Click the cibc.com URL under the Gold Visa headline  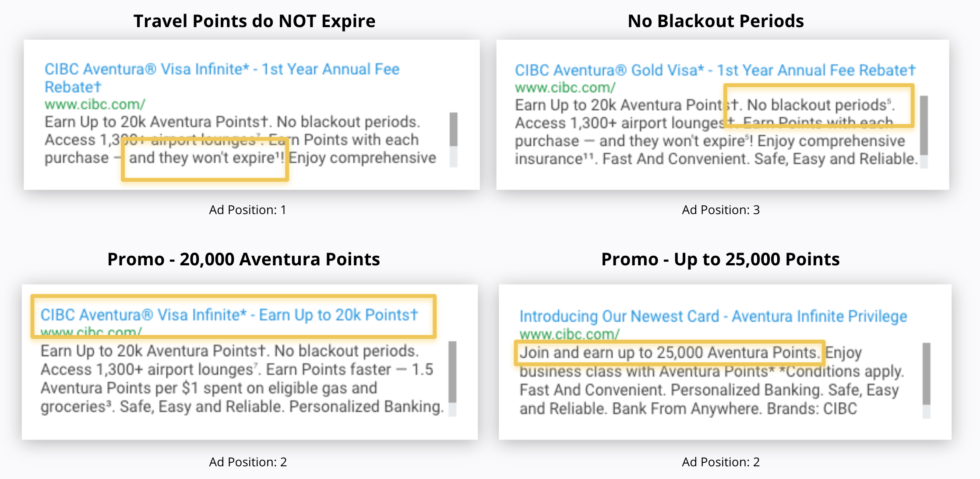pyautogui.click(x=565, y=88)
